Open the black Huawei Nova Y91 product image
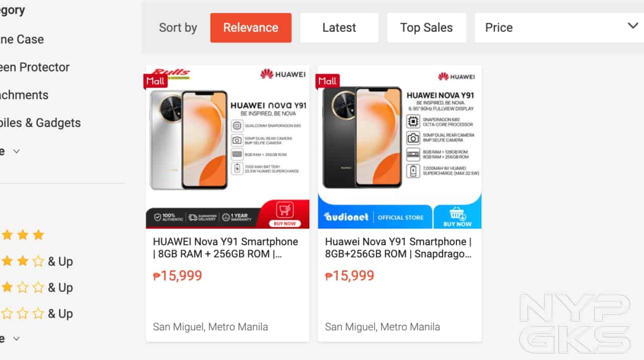The image size is (644, 360). pos(399,147)
